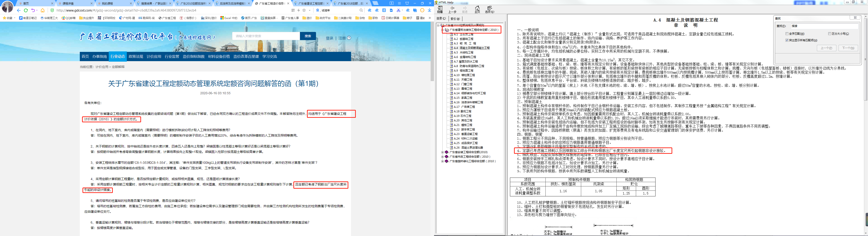Click the browser download arrow icon
Image resolution: width=868 pixels, height=236 pixels.
point(429,10)
